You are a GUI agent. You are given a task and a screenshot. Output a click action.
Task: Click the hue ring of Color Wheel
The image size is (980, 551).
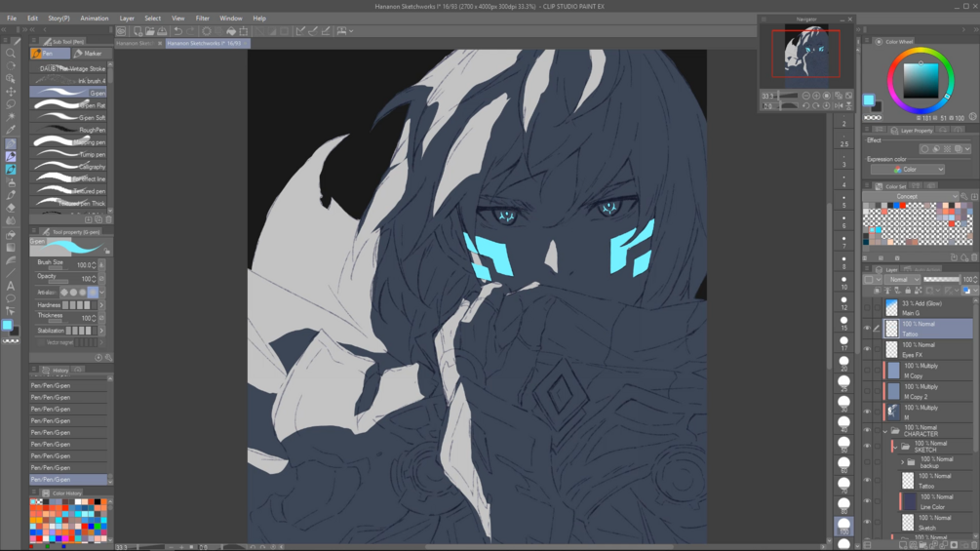[x=921, y=52]
